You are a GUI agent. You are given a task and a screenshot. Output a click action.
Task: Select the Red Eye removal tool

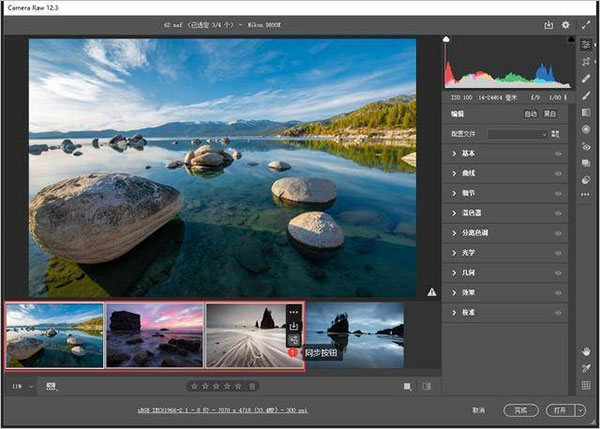pos(585,146)
